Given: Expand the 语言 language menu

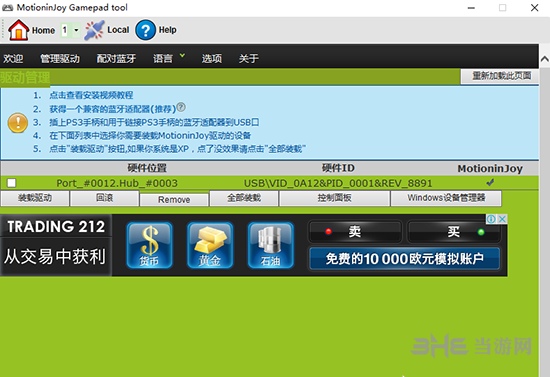Looking at the screenshot, I should pos(169,58).
